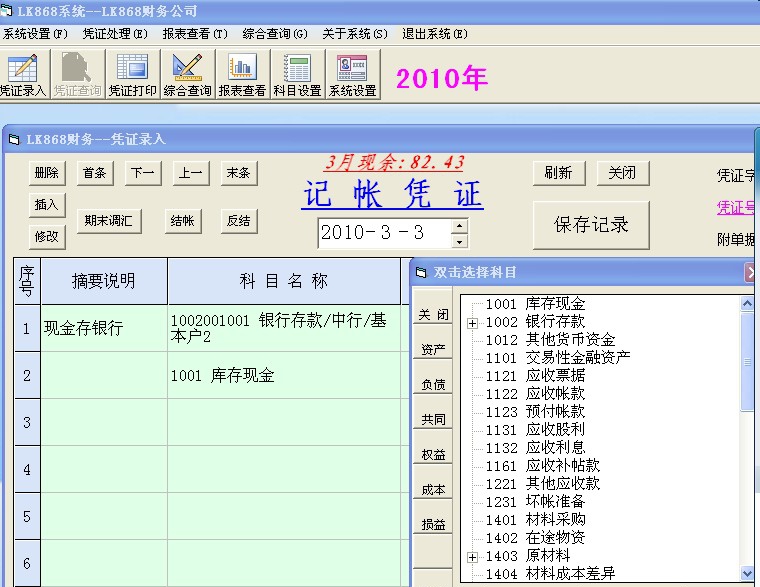Image resolution: width=760 pixels, height=587 pixels.
Task: Open the 综合查询 toolbar icon
Action: tap(188, 75)
